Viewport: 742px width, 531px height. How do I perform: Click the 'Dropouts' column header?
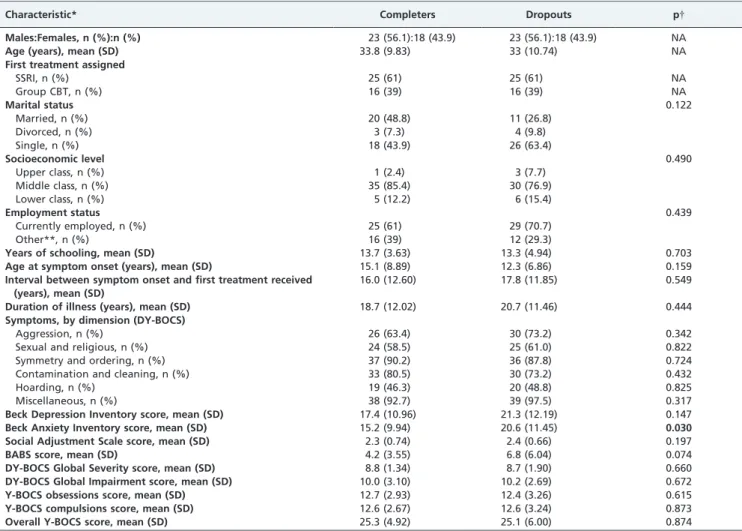(548, 14)
